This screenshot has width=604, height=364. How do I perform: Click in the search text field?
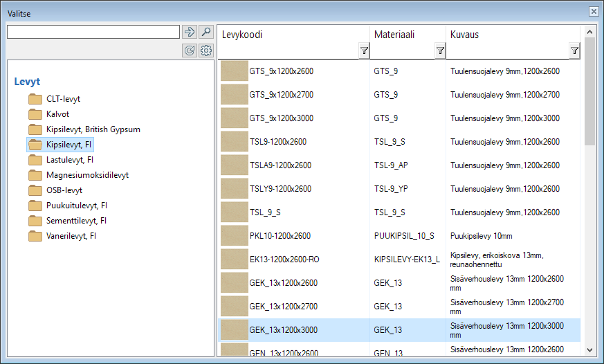pos(93,32)
